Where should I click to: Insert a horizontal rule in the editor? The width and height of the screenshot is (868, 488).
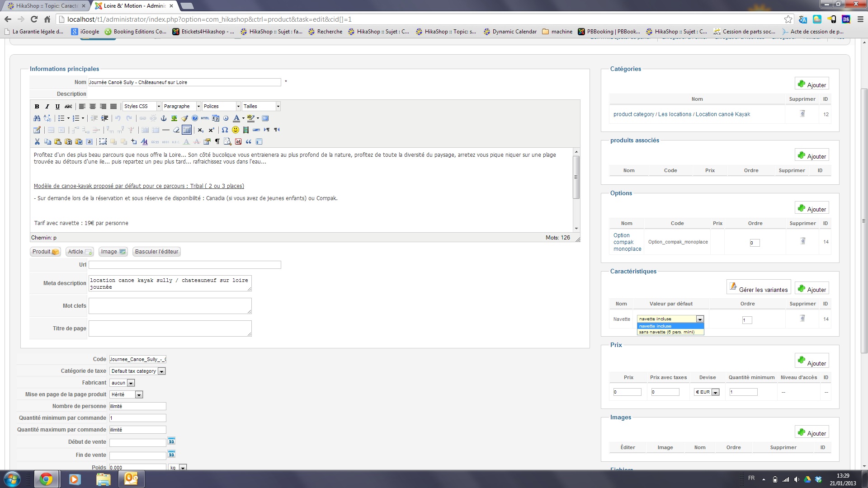pos(166,130)
